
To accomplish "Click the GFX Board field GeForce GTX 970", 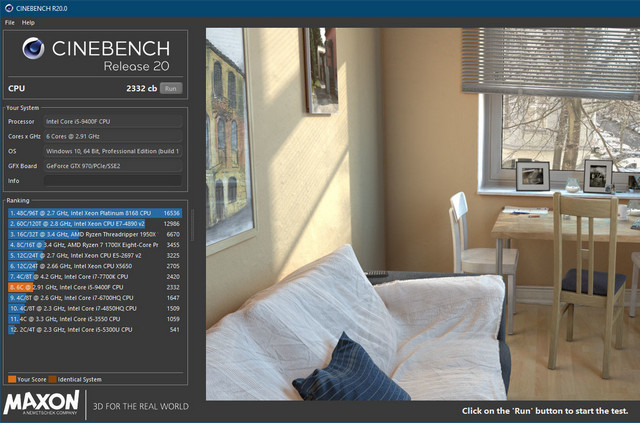I will coord(113,166).
